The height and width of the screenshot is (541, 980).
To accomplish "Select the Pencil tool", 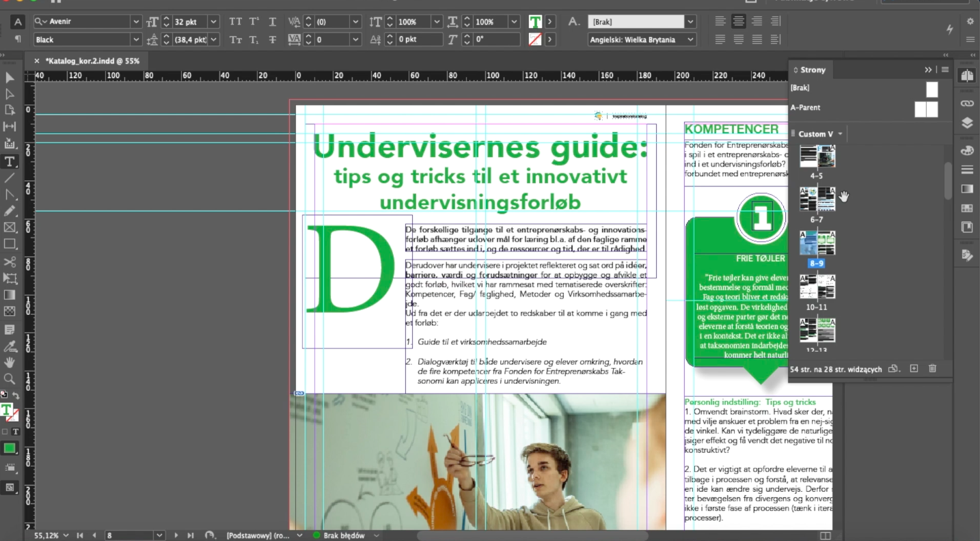I will click(10, 211).
